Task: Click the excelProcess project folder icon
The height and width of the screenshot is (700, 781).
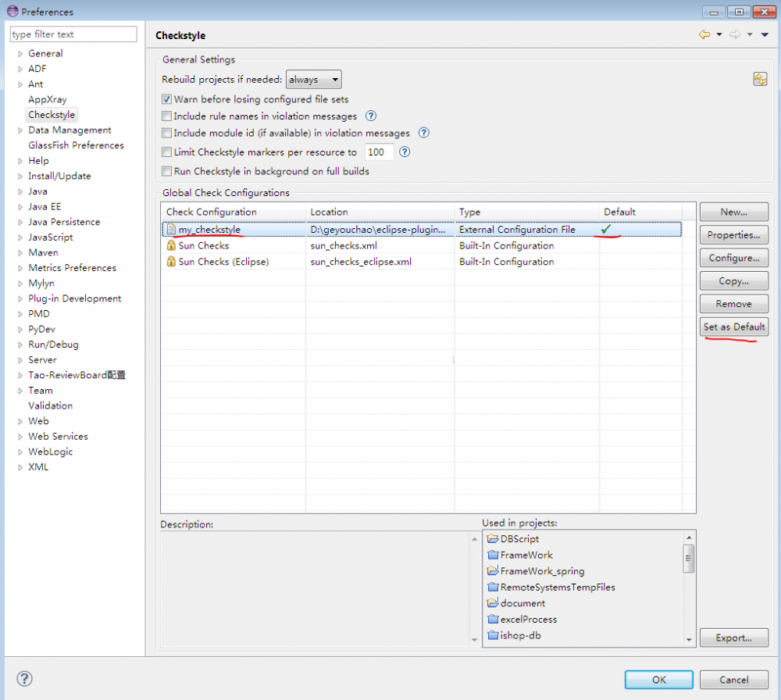Action: pos(493,620)
